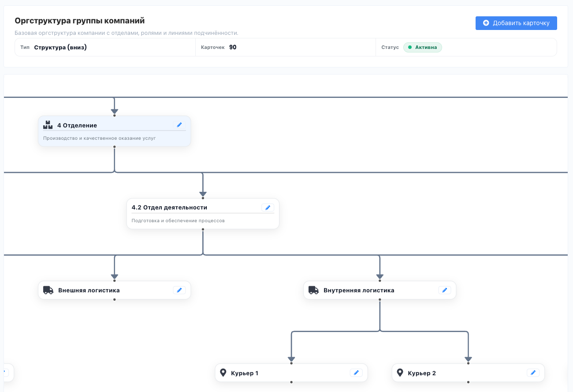
Task: Click the card count value 90
Action: pos(233,47)
